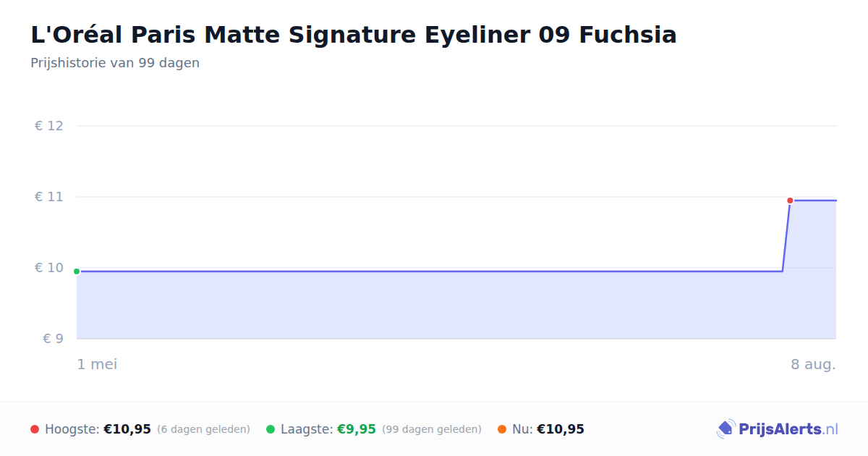The image size is (868, 456).
Task: Click the PrijsAlerts price tag logo icon
Action: (726, 429)
